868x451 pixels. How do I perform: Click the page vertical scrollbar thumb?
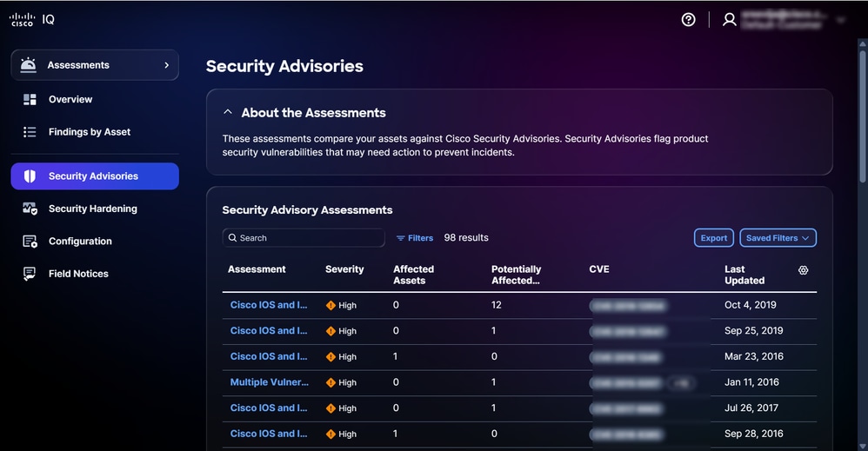pos(862,116)
